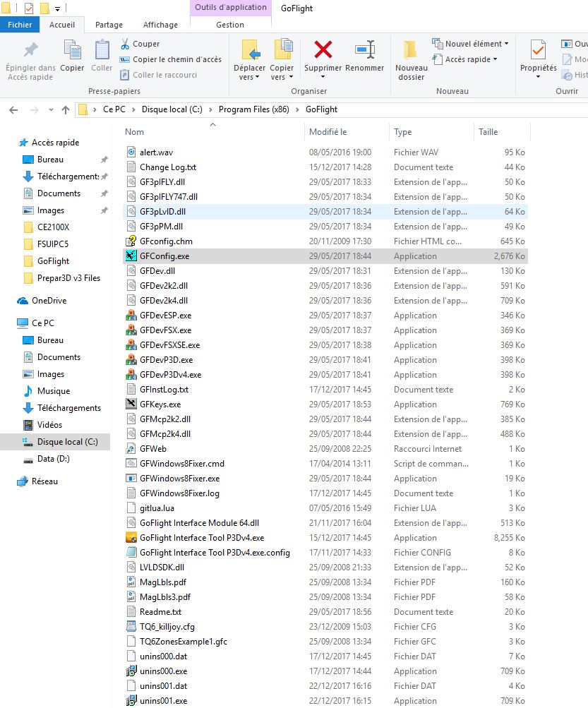Click Program Files (x86) in address bar
Image resolution: width=588 pixels, height=708 pixels.
pyautogui.click(x=253, y=109)
